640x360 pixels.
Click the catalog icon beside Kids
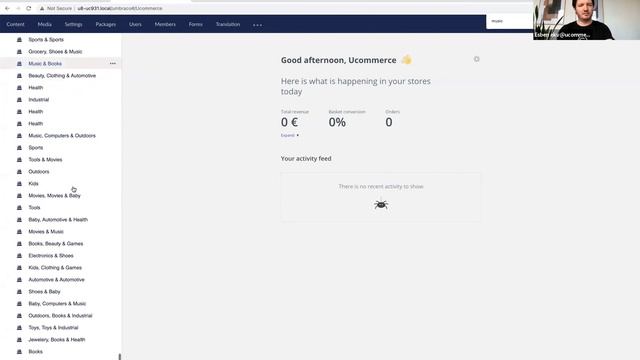click(19, 184)
